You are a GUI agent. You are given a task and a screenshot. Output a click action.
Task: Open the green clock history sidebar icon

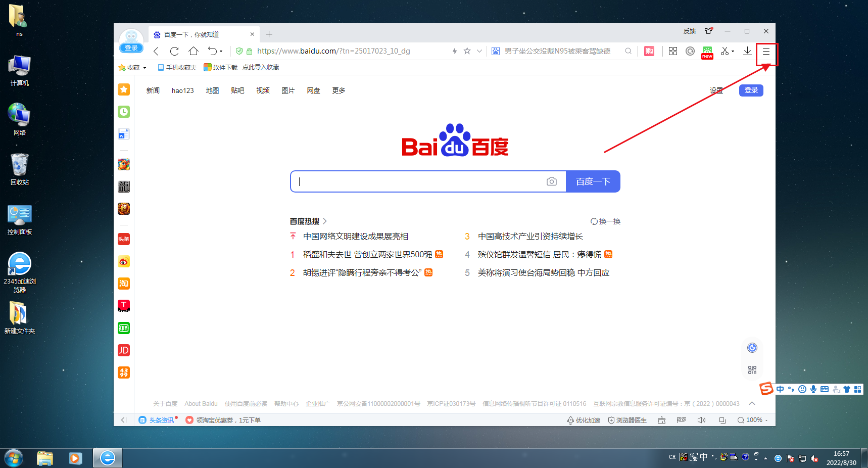(x=124, y=112)
